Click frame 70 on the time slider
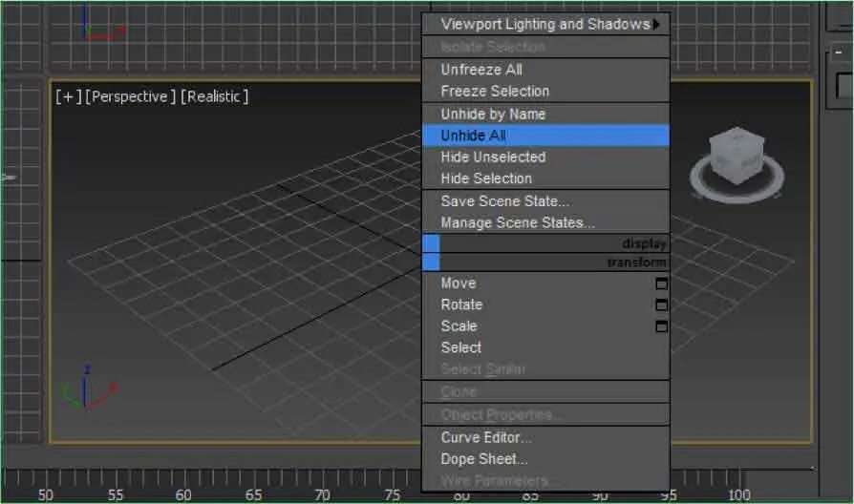 click(323, 494)
